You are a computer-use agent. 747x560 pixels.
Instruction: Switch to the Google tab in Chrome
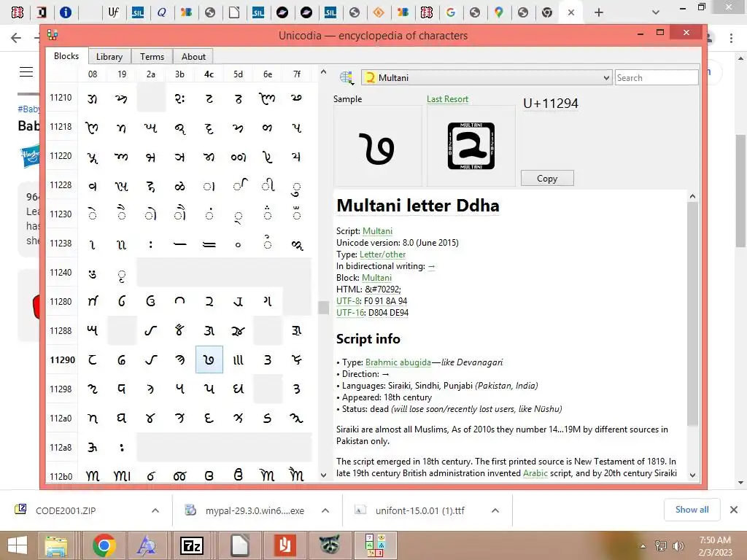[x=451, y=12]
